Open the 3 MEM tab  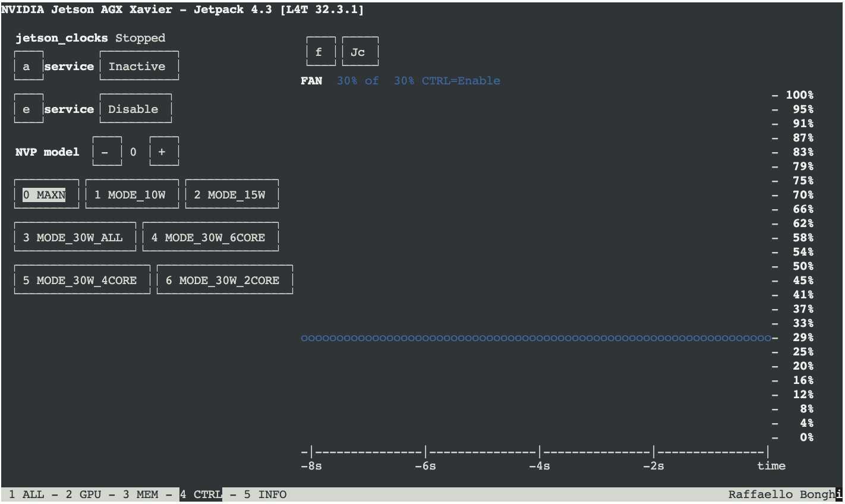(140, 494)
